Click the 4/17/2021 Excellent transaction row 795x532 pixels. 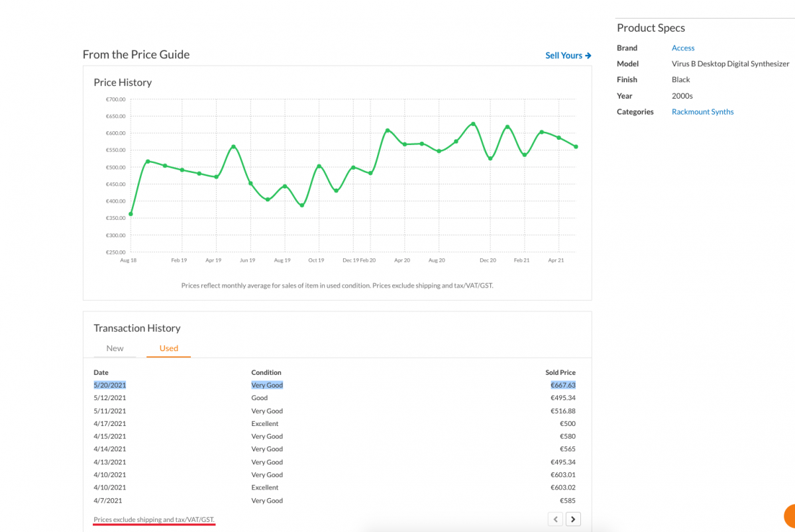coord(335,423)
